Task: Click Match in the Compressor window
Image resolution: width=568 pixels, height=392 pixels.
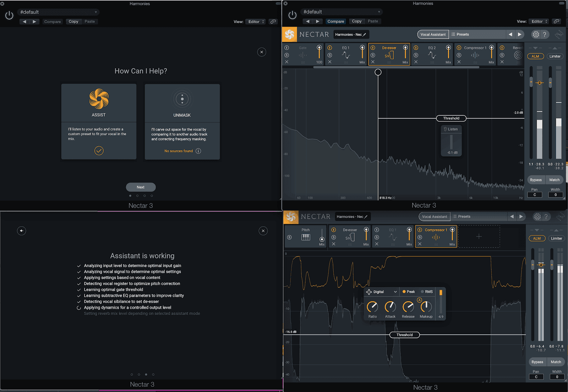Action: (556, 362)
